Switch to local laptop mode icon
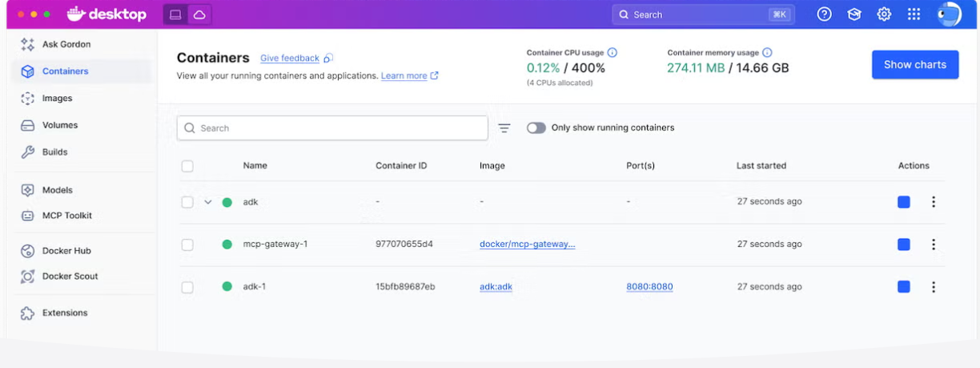This screenshot has height=368, width=980. [175, 14]
